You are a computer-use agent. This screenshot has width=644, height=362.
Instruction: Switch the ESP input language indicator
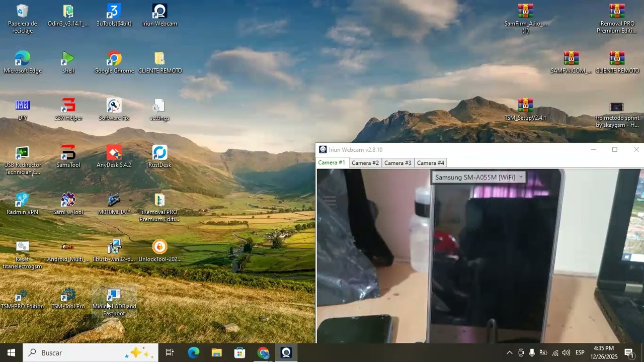click(x=580, y=353)
